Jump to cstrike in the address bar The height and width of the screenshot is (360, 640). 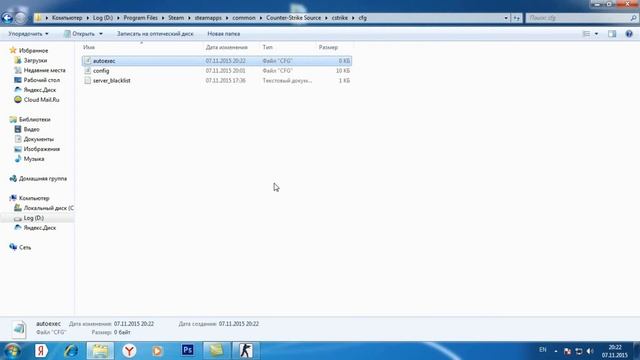pyautogui.click(x=340, y=18)
